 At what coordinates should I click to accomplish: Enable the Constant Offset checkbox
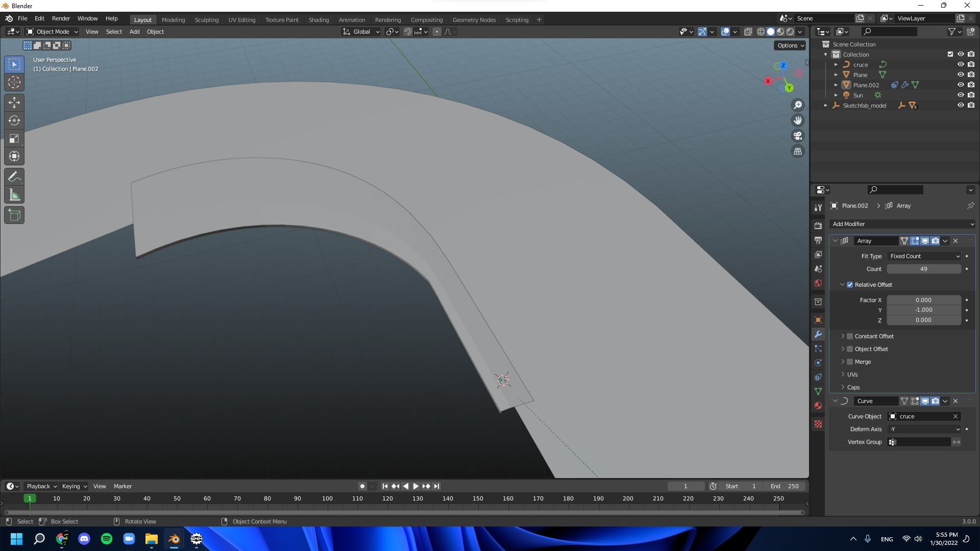coord(850,336)
